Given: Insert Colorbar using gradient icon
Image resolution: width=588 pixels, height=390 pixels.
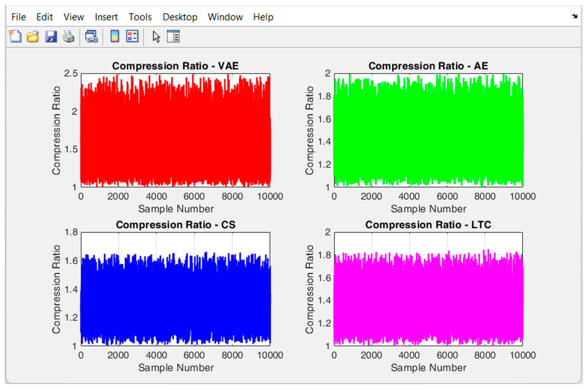Looking at the screenshot, I should click(115, 37).
